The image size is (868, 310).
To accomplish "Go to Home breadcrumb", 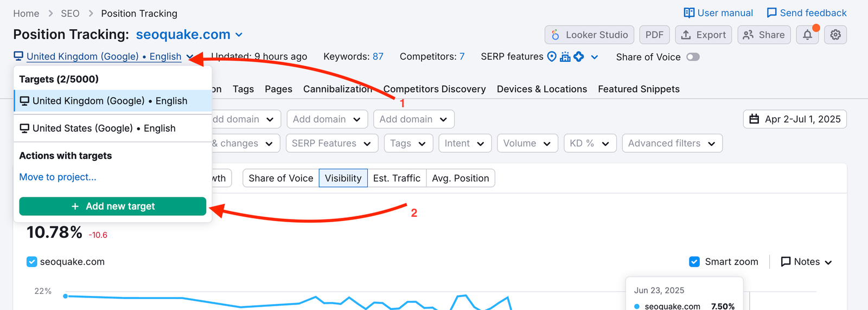I will (x=26, y=14).
